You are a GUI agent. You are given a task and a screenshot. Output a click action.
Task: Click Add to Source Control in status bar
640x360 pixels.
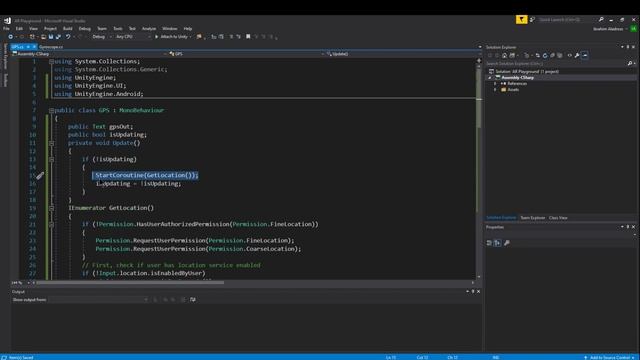(609, 358)
